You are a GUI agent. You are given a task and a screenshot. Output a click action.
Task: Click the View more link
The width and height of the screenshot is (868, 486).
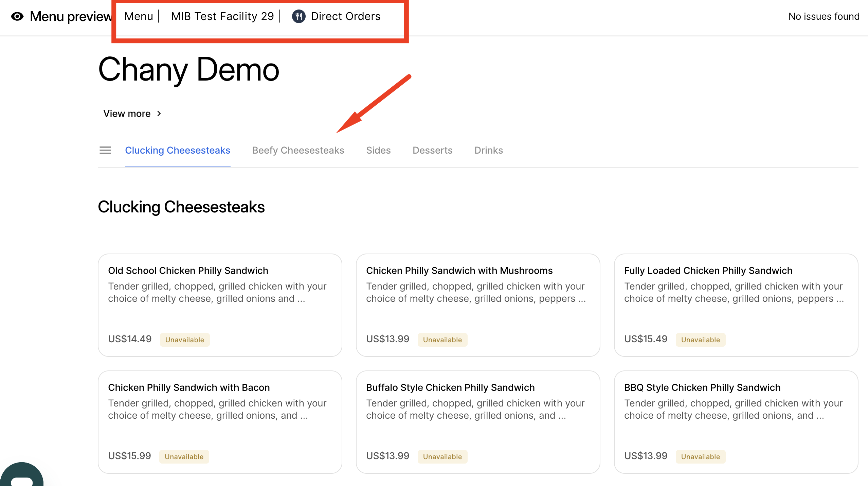point(127,114)
